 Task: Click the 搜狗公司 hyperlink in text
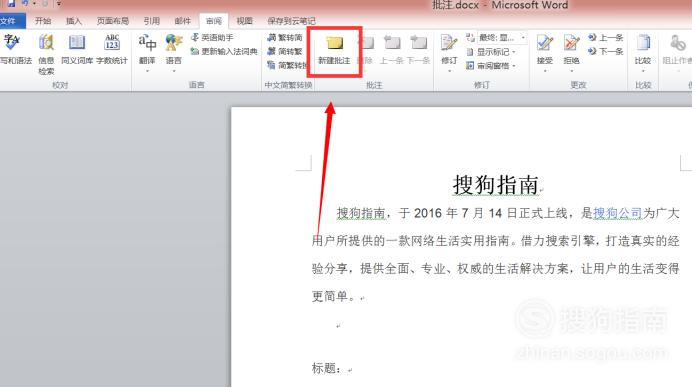618,213
